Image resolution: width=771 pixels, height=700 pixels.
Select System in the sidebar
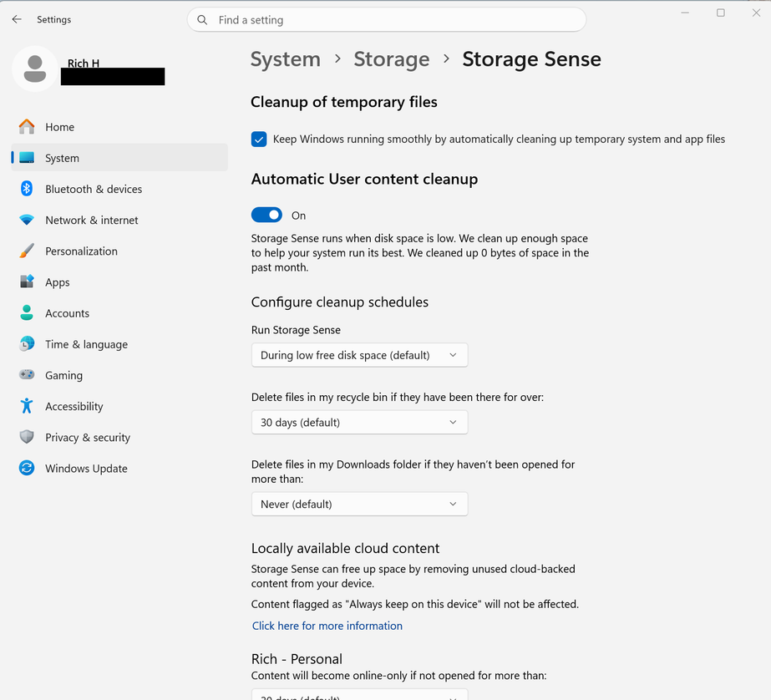tap(119, 158)
